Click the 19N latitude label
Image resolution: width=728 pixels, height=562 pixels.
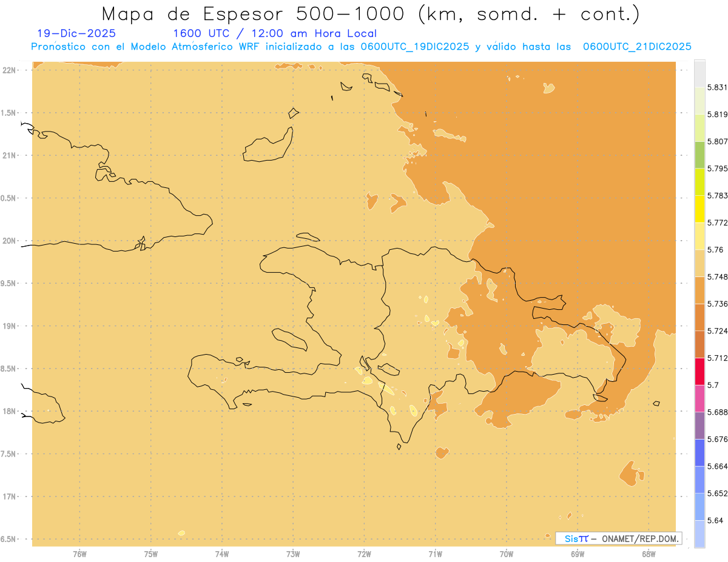coord(10,326)
